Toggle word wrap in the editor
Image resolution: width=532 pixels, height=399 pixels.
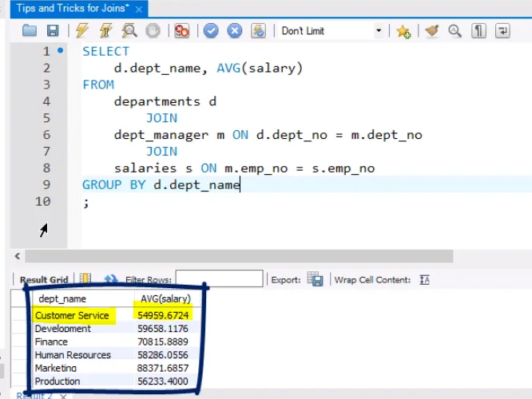(x=502, y=31)
